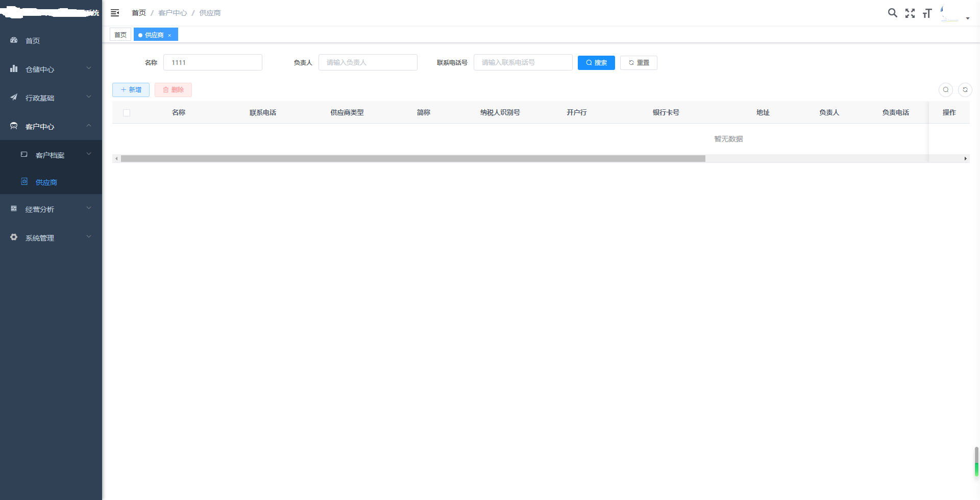Refresh table using round refresh icon
The width and height of the screenshot is (980, 500).
965,90
